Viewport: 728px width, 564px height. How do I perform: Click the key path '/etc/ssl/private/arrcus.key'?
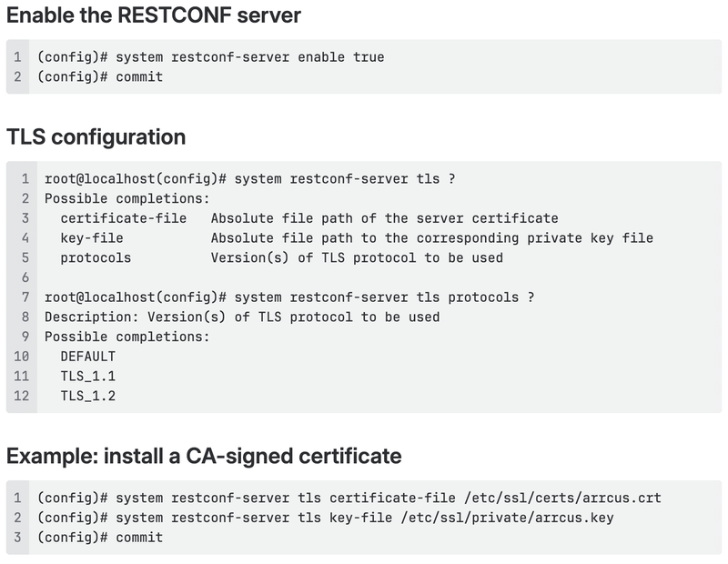tap(508, 518)
